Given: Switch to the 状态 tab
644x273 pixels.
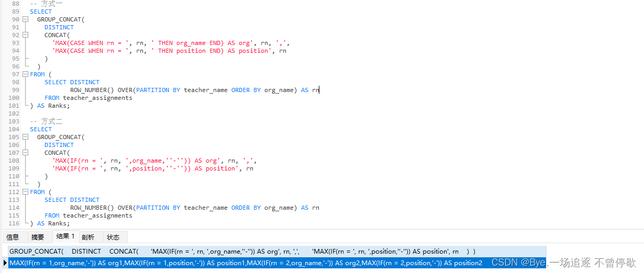Looking at the screenshot, I should (113, 237).
